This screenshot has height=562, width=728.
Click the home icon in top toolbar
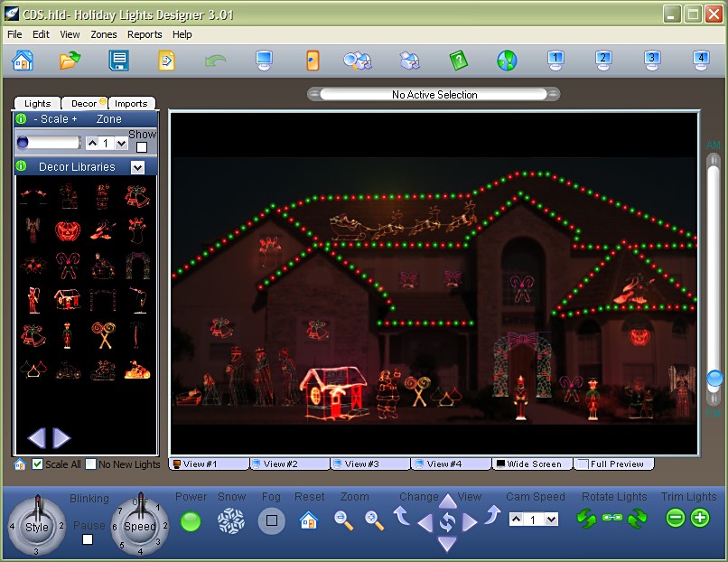pyautogui.click(x=23, y=61)
